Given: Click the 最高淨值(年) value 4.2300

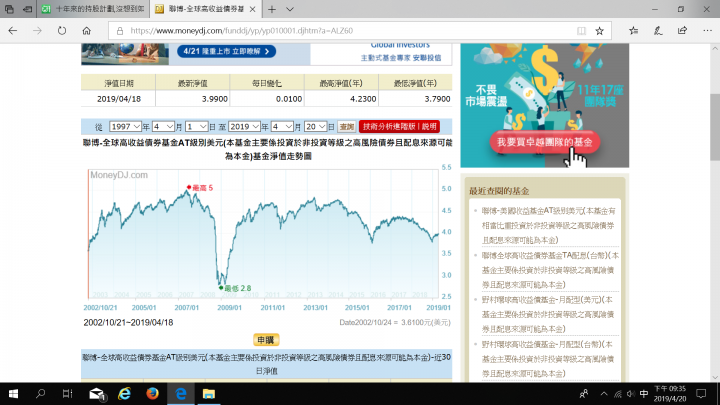Looking at the screenshot, I should click(363, 99).
